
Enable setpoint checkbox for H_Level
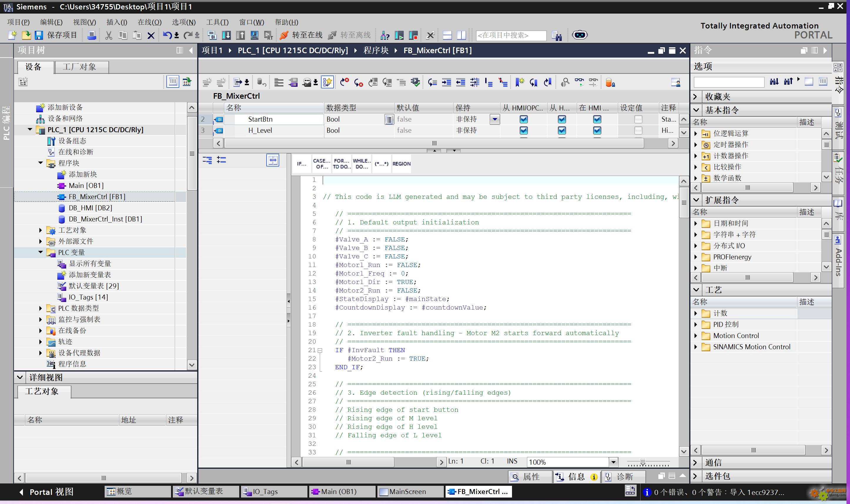[x=638, y=130]
